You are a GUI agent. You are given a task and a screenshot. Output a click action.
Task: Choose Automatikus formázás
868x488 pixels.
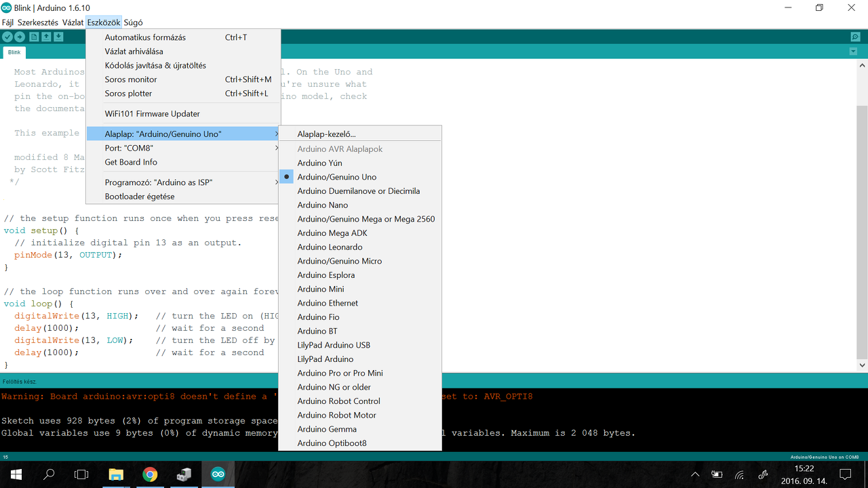(x=183, y=37)
